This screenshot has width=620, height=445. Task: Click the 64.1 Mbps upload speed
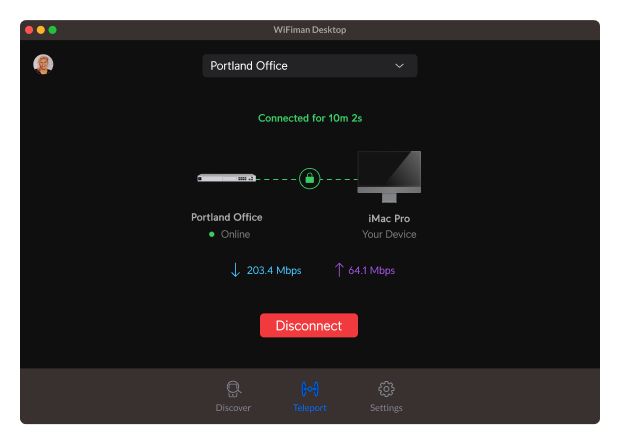[372, 271]
